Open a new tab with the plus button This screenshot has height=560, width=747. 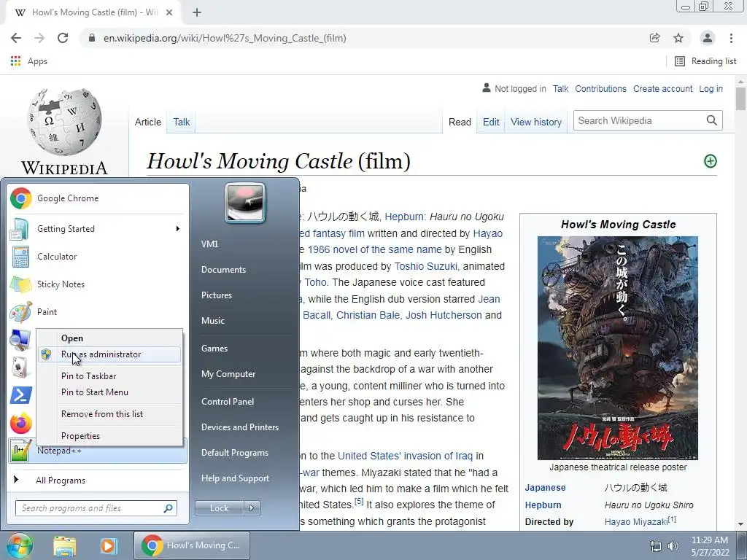click(x=197, y=12)
